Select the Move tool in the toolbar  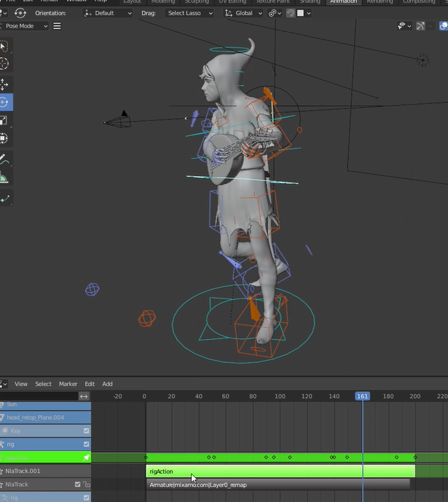(x=4, y=84)
